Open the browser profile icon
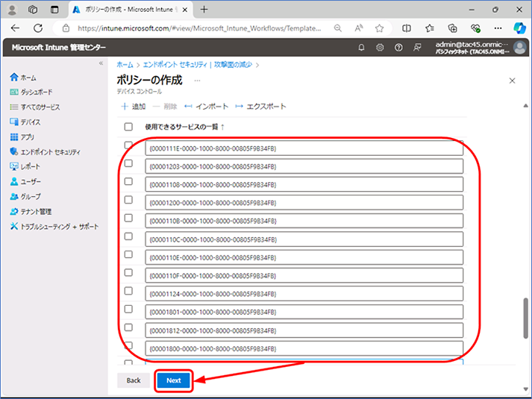 tap(12, 10)
